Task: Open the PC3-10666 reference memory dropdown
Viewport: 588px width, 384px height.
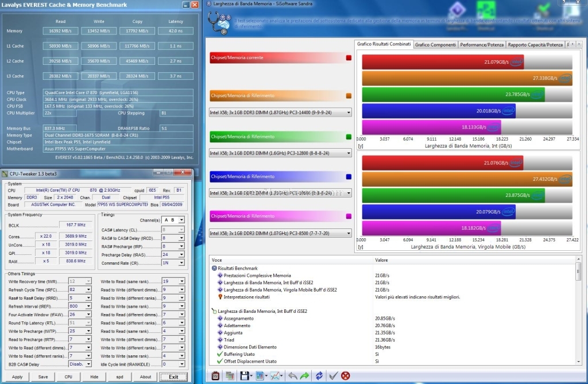Action: (280, 193)
